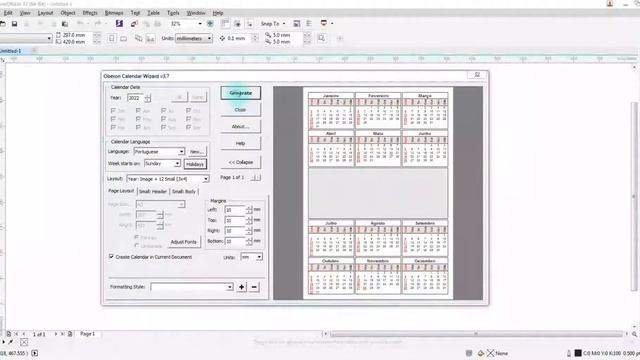The image size is (640, 360).
Task: Click the Full-screen preview icon beside zoom
Action: coord(210,24)
